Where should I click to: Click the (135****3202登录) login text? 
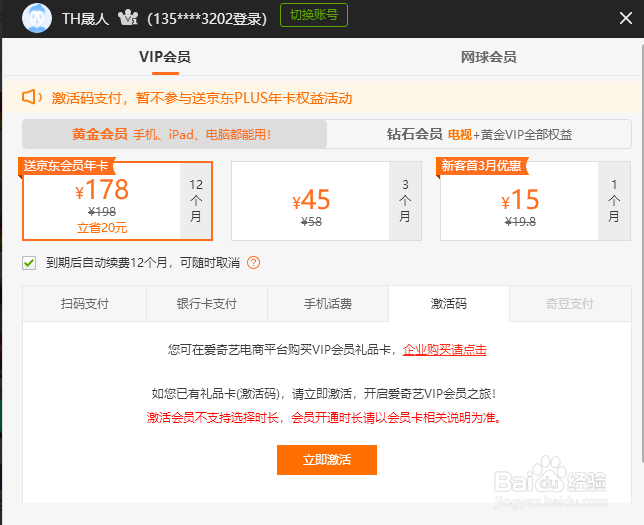pos(207,19)
